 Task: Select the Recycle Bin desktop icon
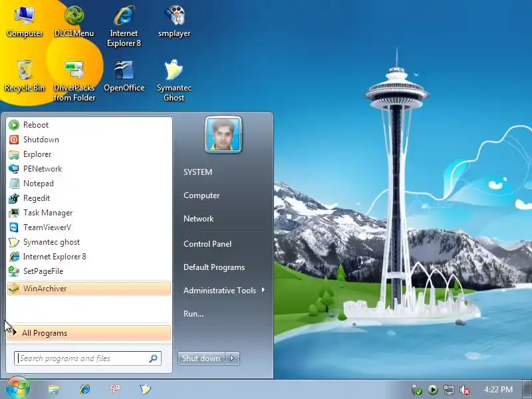[x=25, y=76]
